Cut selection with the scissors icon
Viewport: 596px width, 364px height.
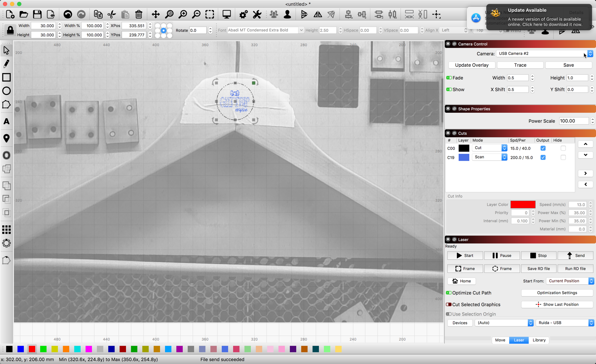point(112,15)
